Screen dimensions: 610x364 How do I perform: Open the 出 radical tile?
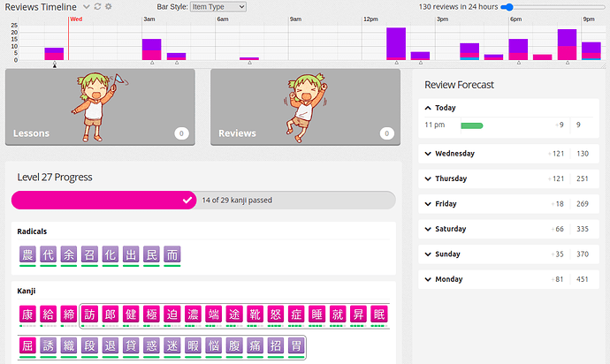pyautogui.click(x=131, y=254)
